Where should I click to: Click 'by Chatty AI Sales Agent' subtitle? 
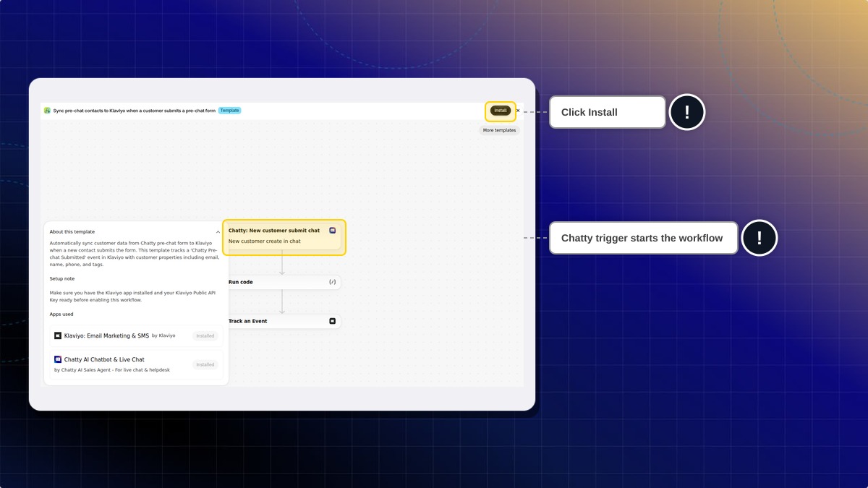point(112,369)
